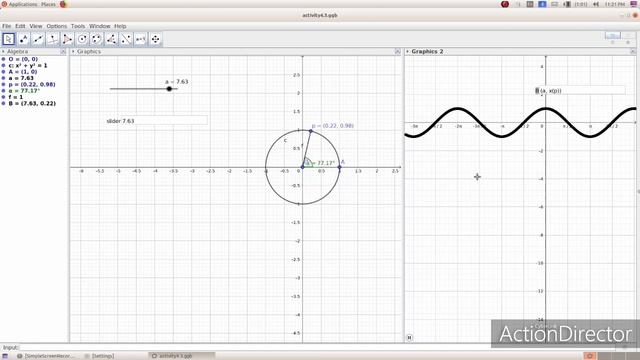Viewport: 640px width, 360px height.
Task: Open the View menu
Action: tap(36, 26)
